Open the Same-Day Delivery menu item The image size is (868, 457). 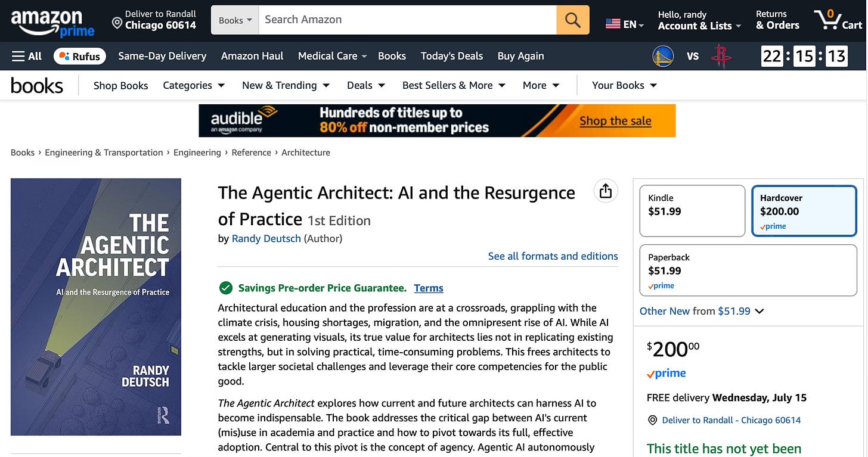(x=162, y=56)
